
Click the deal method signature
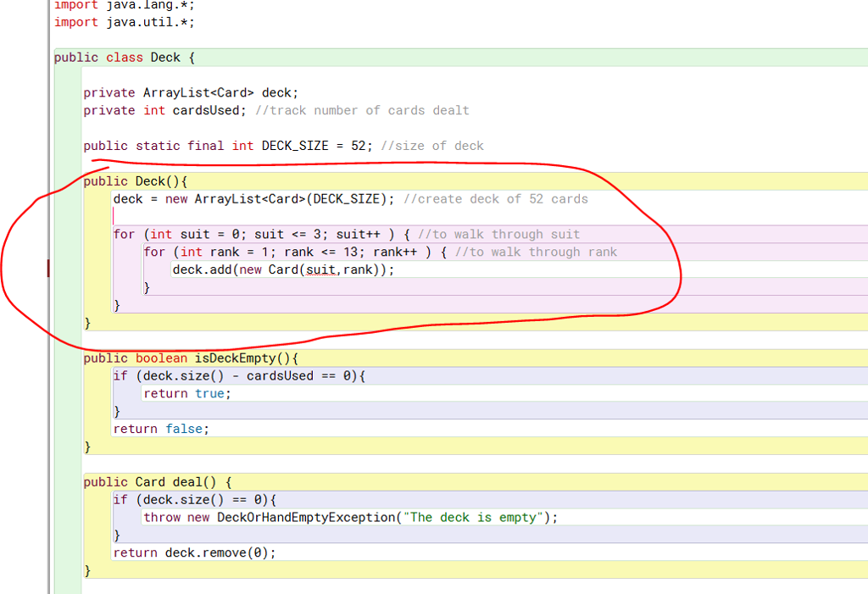click(153, 481)
